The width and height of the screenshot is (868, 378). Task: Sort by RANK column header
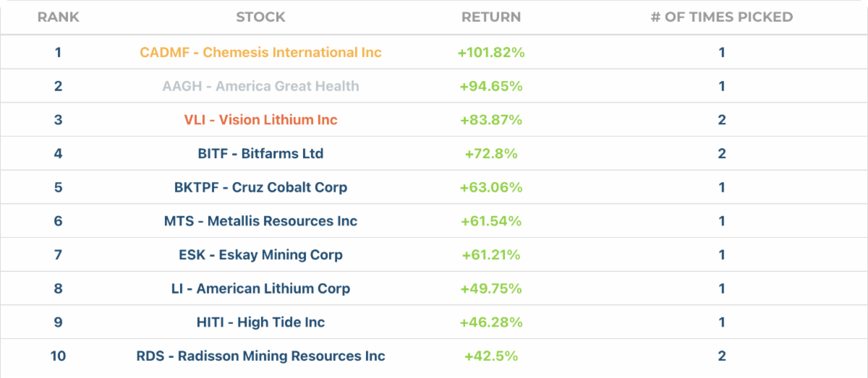coord(58,17)
